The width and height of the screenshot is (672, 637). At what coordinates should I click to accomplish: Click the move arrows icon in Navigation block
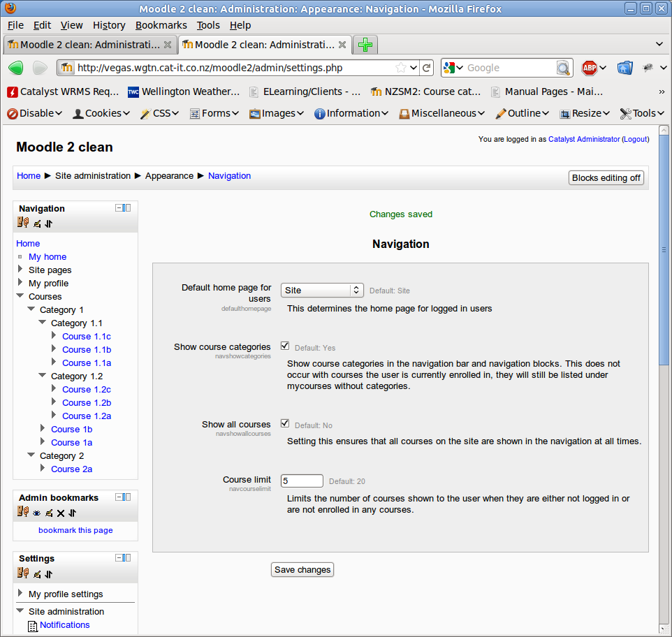point(48,224)
